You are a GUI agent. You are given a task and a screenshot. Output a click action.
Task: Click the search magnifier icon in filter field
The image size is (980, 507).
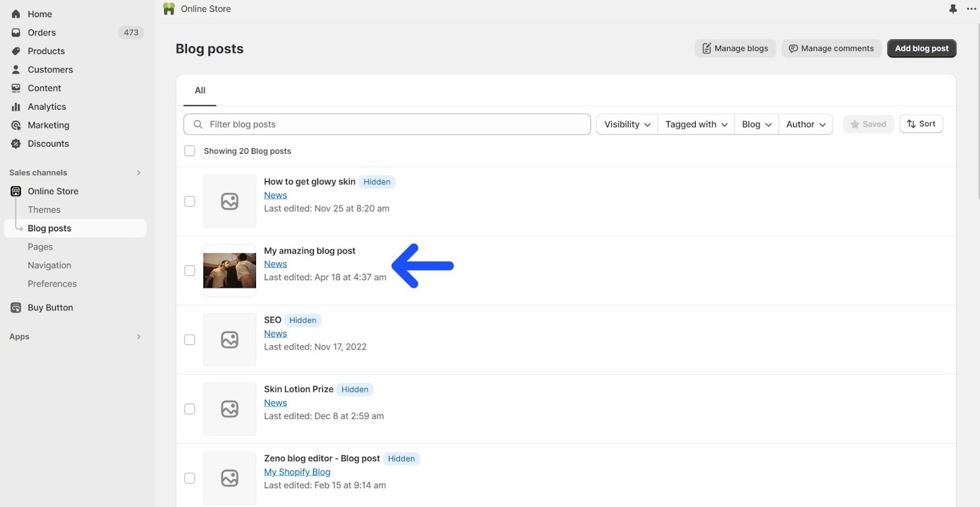[x=198, y=124]
